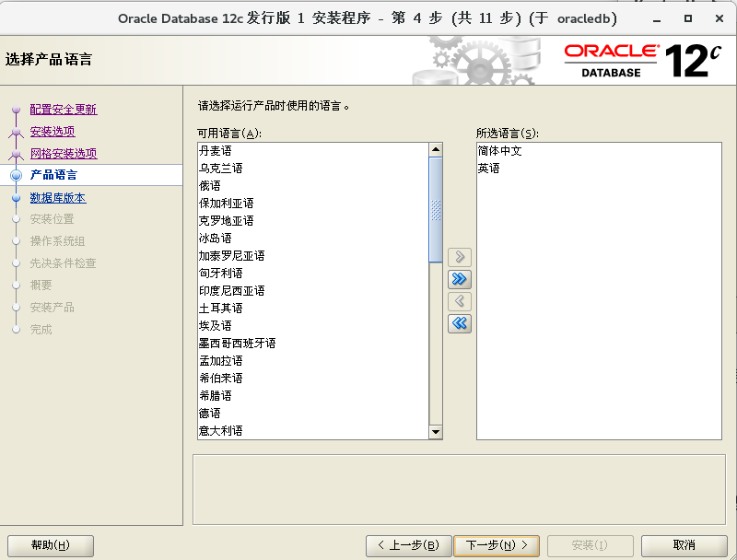Go to the 配置安全更新 step
The height and width of the screenshot is (560, 737).
[x=64, y=110]
